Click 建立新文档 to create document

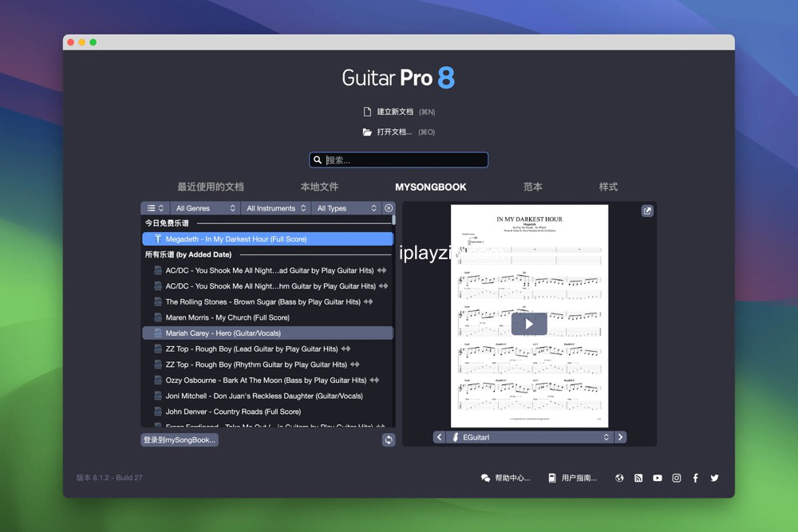point(395,112)
